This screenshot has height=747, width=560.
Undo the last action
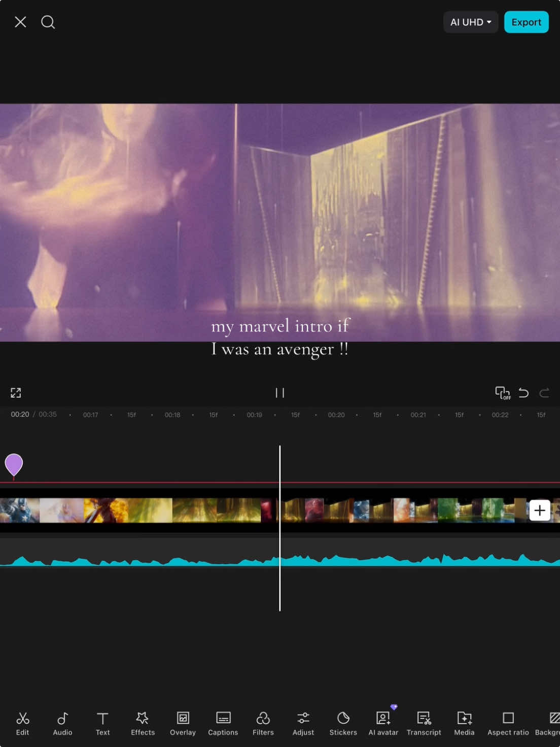tap(523, 393)
